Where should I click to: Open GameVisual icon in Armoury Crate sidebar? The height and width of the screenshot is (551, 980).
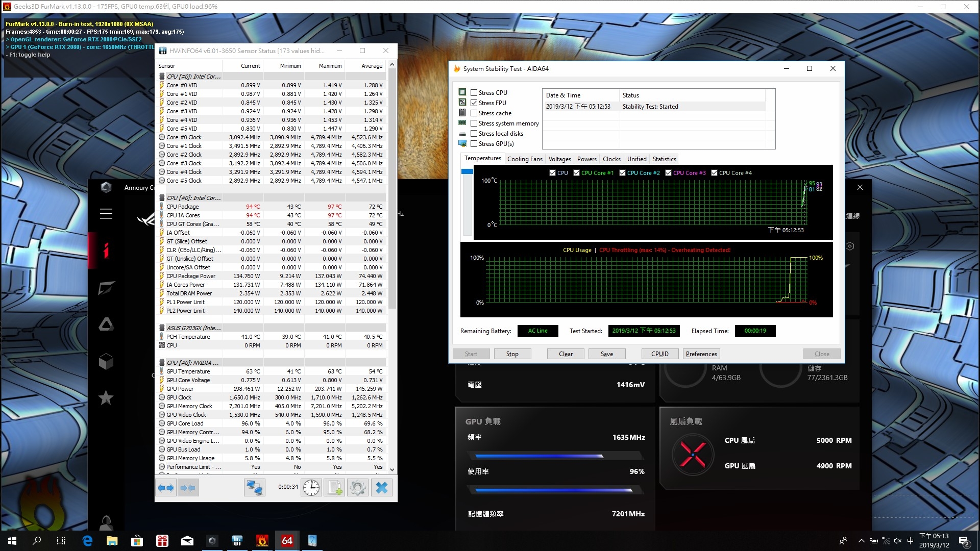click(106, 288)
